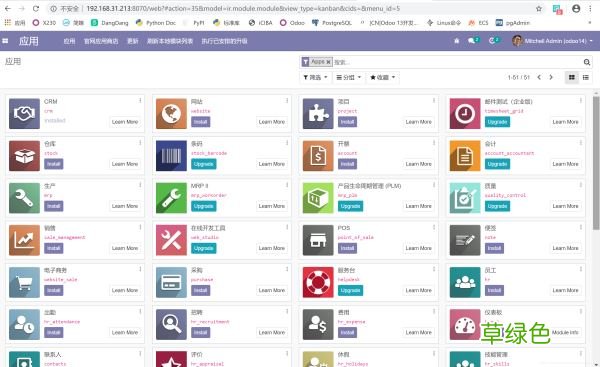
Task: Click the purchase credit card icon
Action: (x=171, y=282)
